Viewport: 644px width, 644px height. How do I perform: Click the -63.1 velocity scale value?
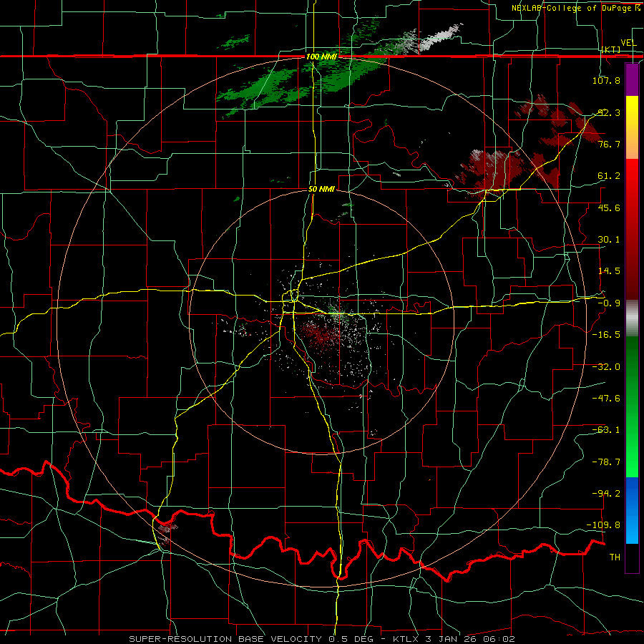pyautogui.click(x=606, y=430)
